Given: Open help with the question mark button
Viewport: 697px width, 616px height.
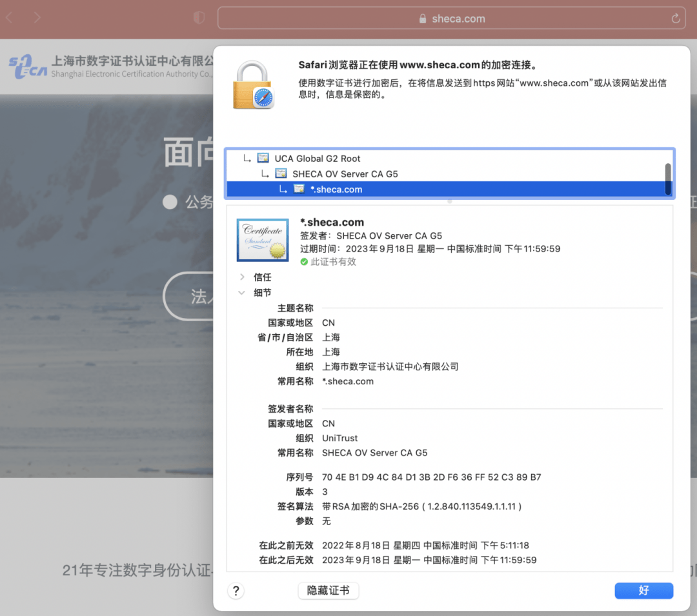Looking at the screenshot, I should point(236,591).
